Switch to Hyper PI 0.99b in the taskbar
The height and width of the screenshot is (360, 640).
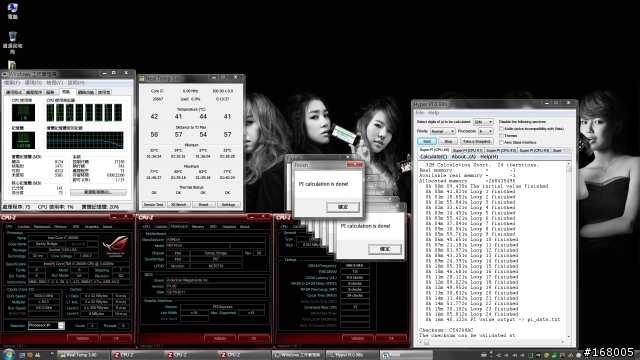point(352,355)
